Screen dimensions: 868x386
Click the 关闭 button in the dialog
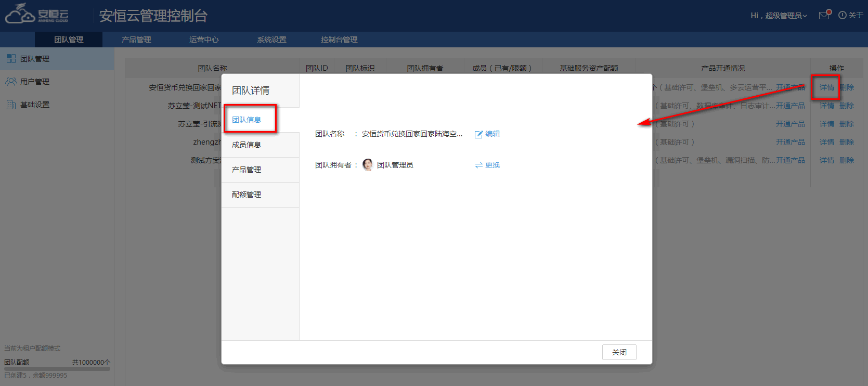tap(619, 352)
